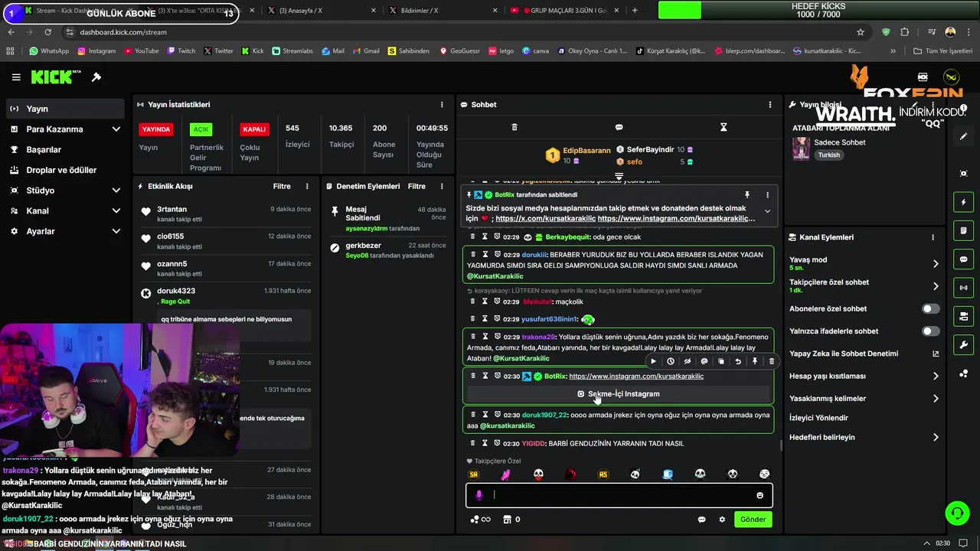Click the green Gönder send button
The width and height of the screenshot is (980, 551).
tap(753, 520)
